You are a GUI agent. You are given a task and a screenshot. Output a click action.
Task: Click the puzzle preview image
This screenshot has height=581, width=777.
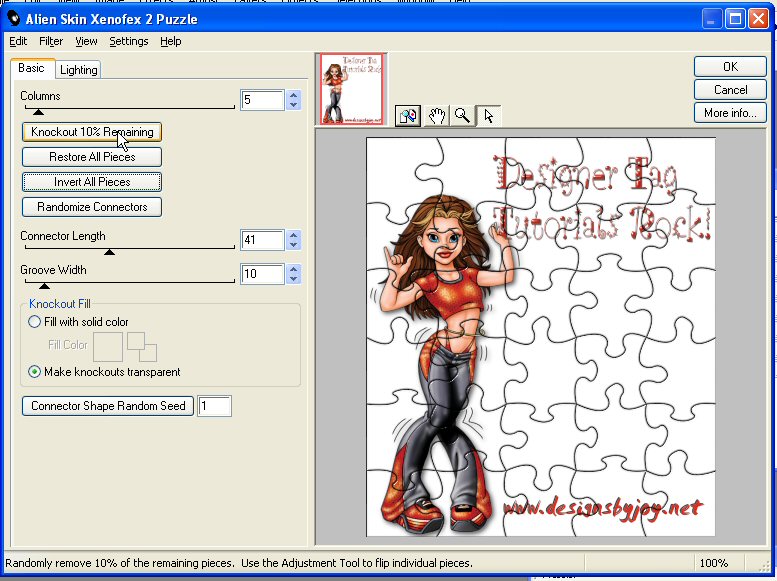[541, 337]
